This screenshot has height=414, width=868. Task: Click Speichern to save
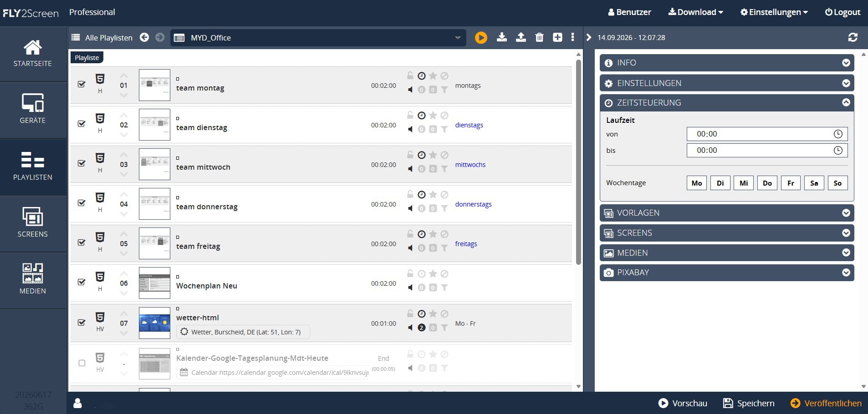point(749,403)
